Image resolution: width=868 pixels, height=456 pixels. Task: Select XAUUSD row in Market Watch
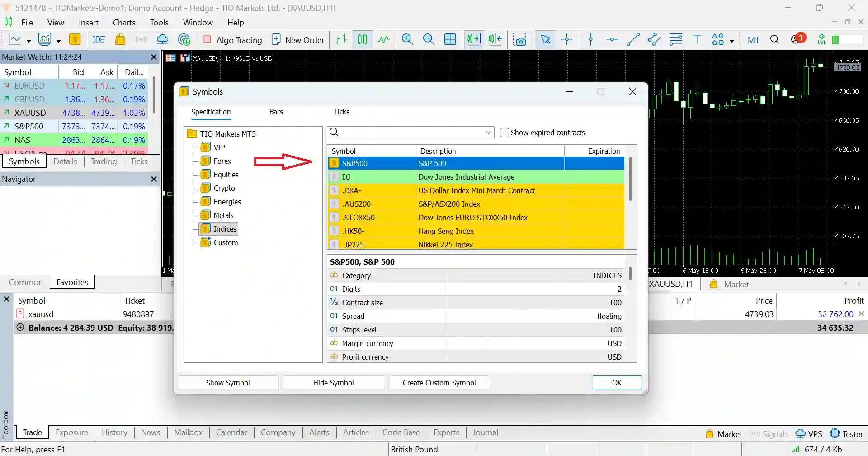click(x=74, y=113)
